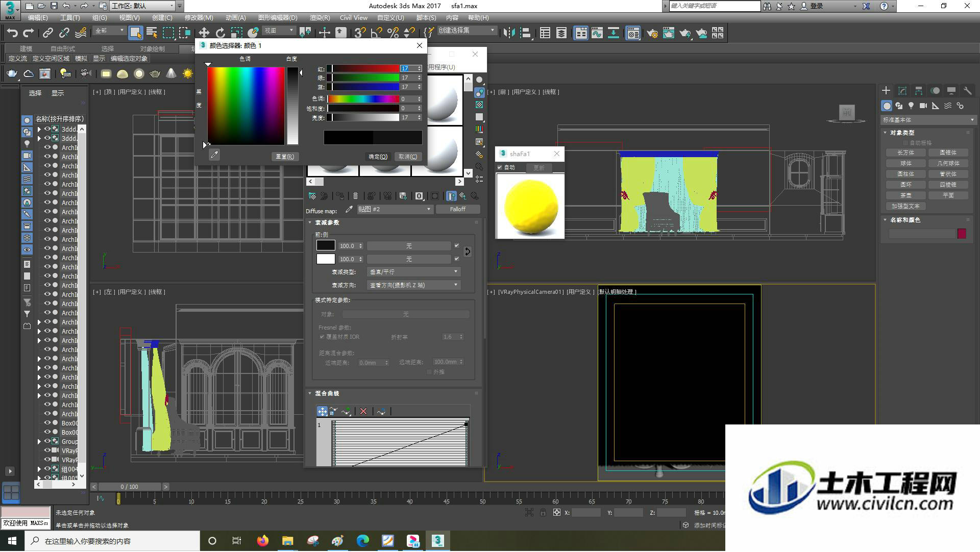The height and width of the screenshot is (552, 980).
Task: Click the color eyedropper in Color Selector
Action: 214,155
